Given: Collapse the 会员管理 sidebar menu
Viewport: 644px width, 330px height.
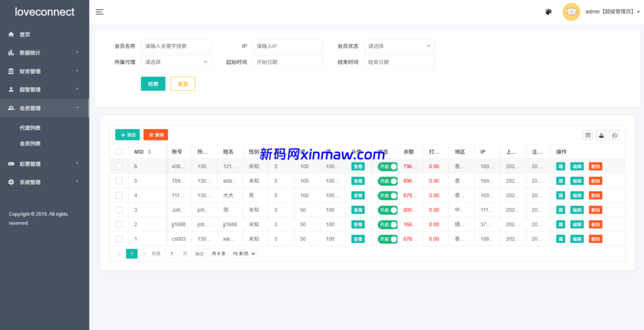Looking at the screenshot, I should tap(45, 108).
